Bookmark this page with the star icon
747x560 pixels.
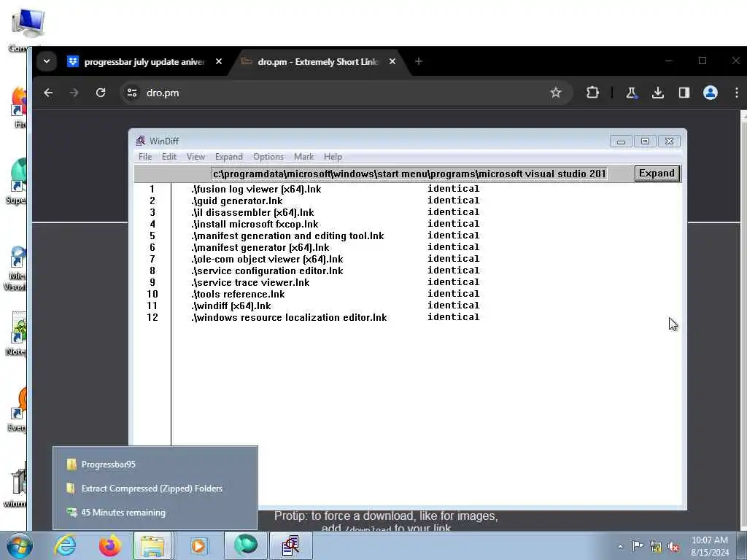point(555,93)
